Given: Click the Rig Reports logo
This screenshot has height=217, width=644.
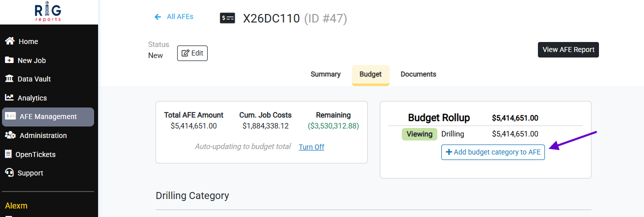Looking at the screenshot, I should (x=49, y=12).
